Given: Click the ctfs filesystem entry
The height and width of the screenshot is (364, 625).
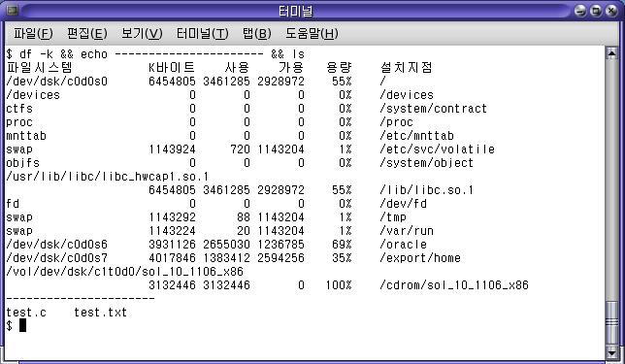Looking at the screenshot, I should (19, 109).
